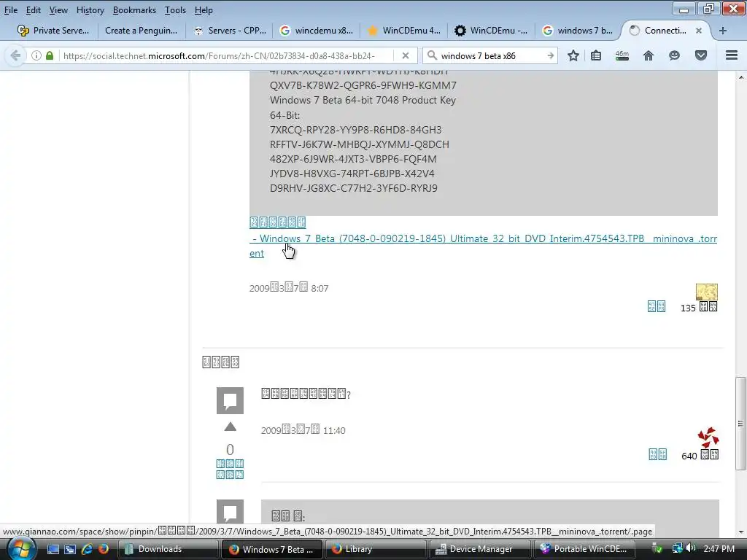This screenshot has width=747, height=560.
Task: Open the Firefox hamburger menu
Action: [732, 55]
